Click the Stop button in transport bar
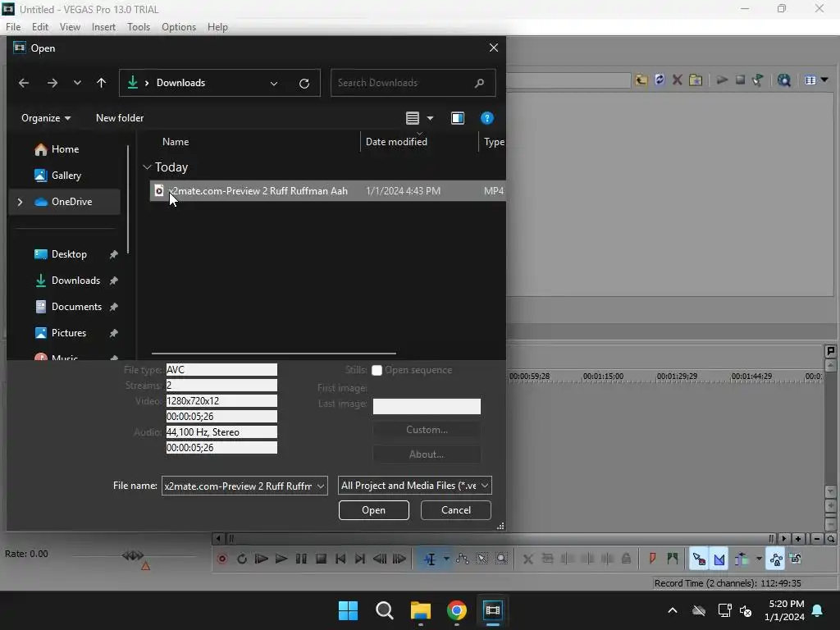 321,559
